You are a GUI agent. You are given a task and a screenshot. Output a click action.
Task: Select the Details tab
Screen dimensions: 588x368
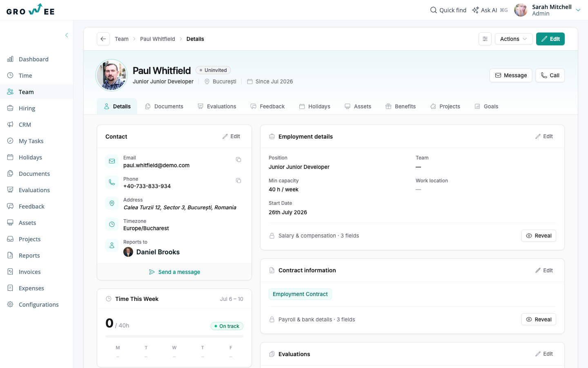click(x=117, y=106)
